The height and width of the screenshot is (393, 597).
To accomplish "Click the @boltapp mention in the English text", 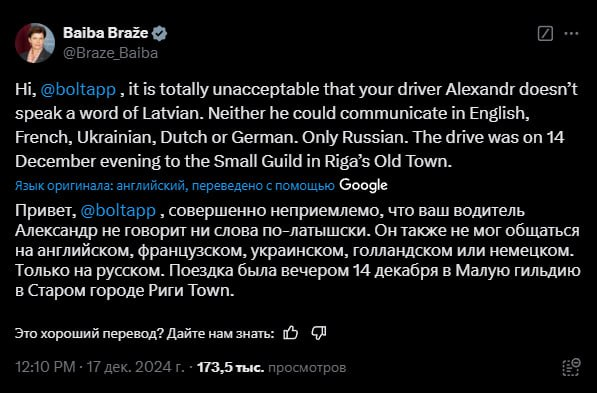I will click(78, 90).
